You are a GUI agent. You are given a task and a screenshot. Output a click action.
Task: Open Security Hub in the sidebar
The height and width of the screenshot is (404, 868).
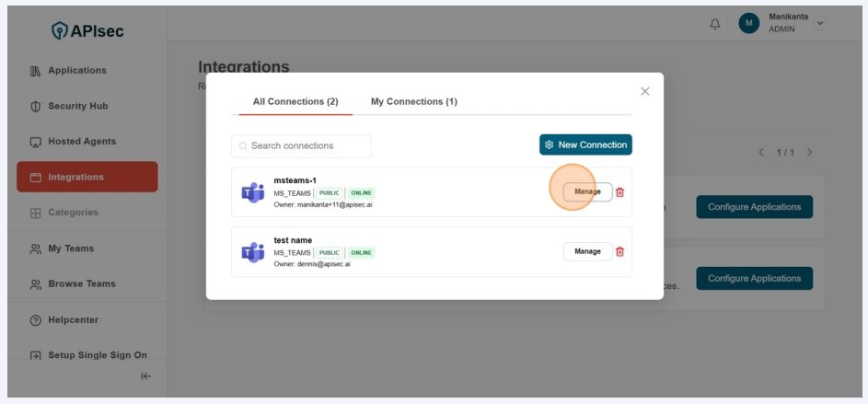point(77,106)
